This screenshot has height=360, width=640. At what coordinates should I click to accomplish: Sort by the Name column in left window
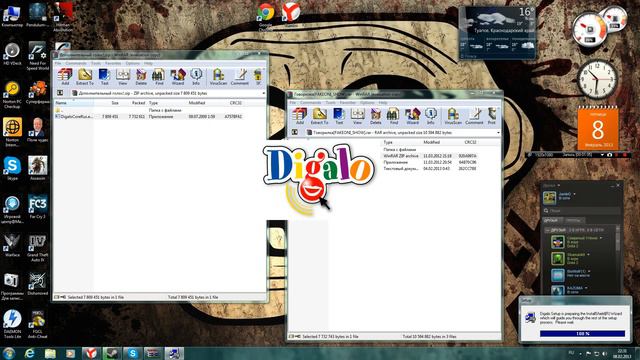(x=74, y=103)
